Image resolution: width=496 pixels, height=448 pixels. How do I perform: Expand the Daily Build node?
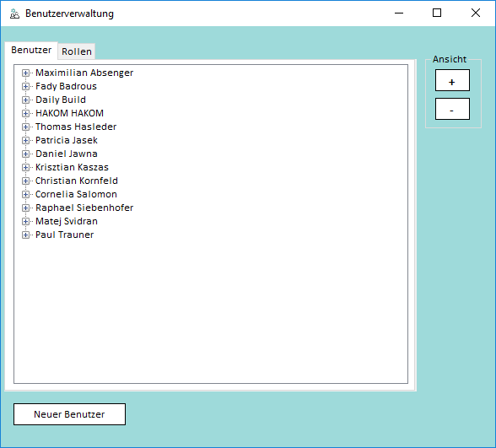[25, 100]
